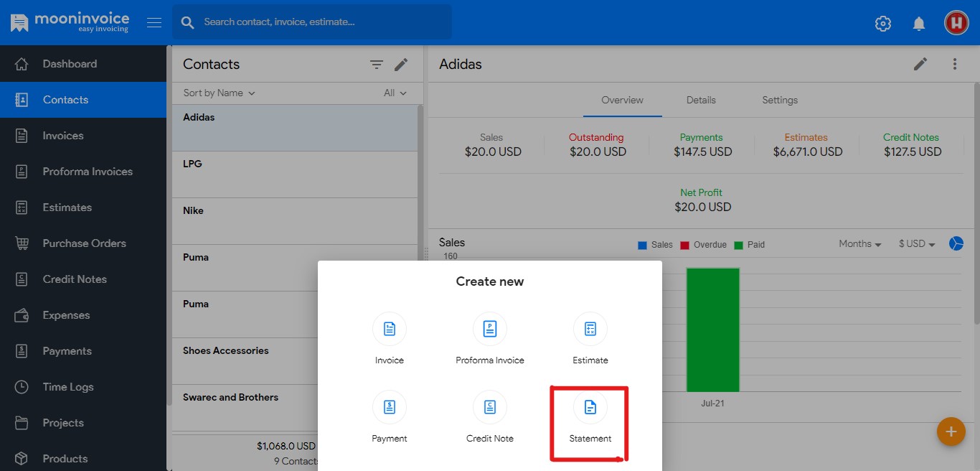Open Purchase Orders in sidebar
Viewport: 980px width, 471px height.
pyautogui.click(x=83, y=243)
